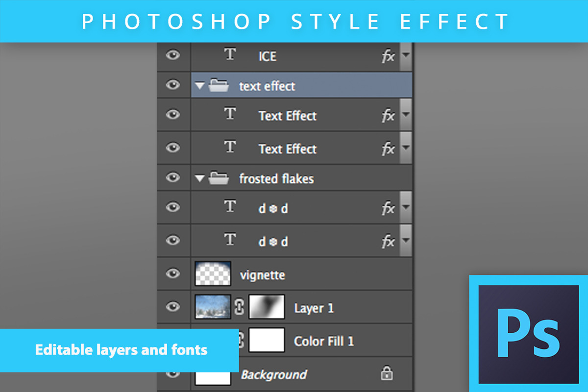Hide the lower Text Effect layer
The width and height of the screenshot is (588, 392).
tap(172, 147)
